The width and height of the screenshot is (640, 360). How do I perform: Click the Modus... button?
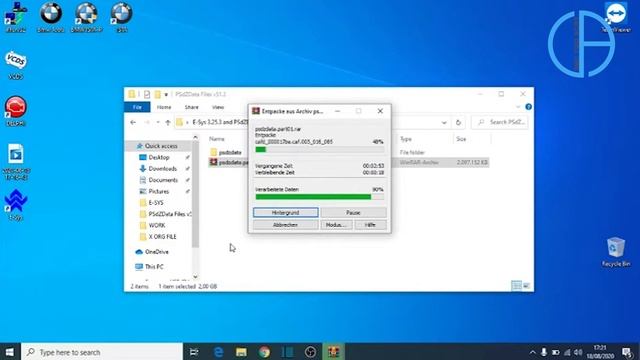coord(336,225)
